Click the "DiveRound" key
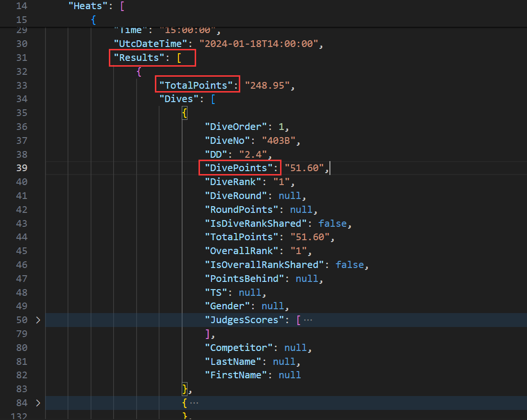The height and width of the screenshot is (420, 527). 236,196
